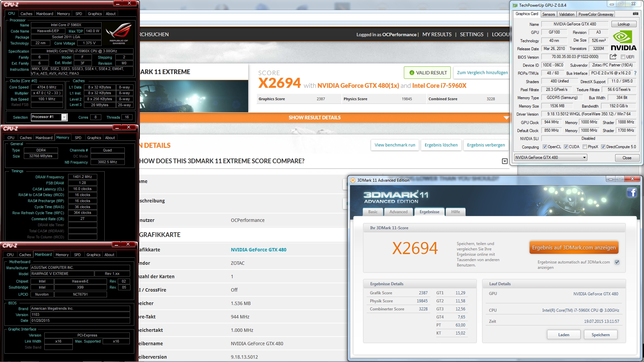Click the 3DMARK 11 Advanced Edition logo
The image size is (644, 362).
[396, 197]
